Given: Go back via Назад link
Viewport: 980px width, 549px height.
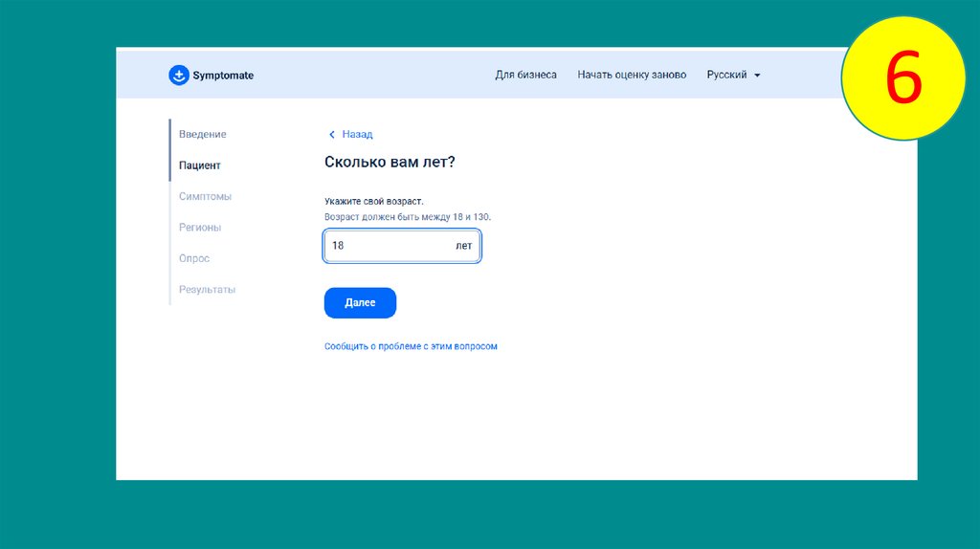Looking at the screenshot, I should 357,134.
